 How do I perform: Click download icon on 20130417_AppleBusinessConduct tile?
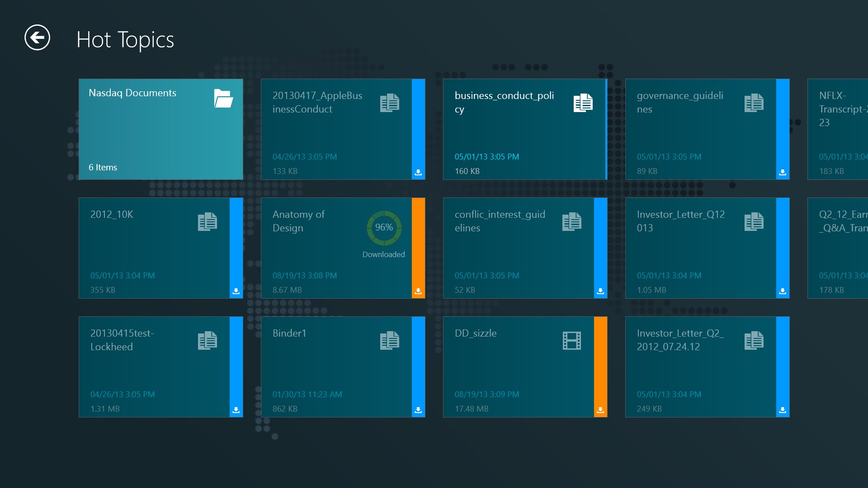click(418, 173)
